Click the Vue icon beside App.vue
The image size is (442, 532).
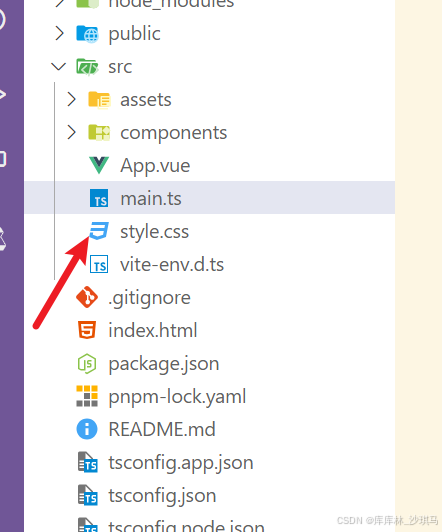(99, 165)
